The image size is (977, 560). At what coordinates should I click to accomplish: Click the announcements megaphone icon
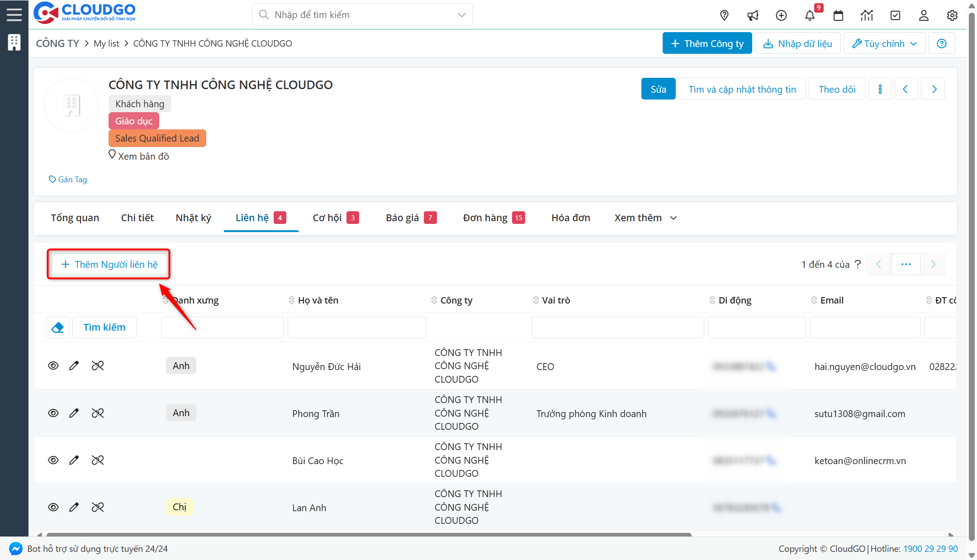point(753,15)
